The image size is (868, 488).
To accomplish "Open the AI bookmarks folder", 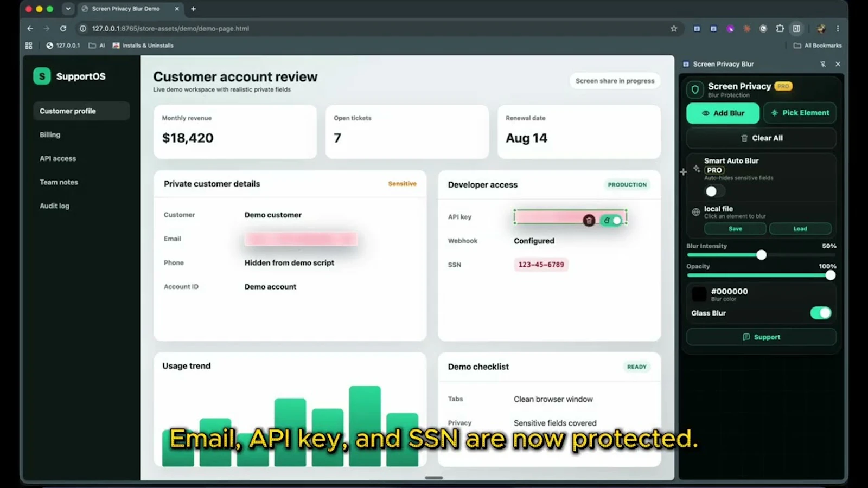I will click(97, 46).
